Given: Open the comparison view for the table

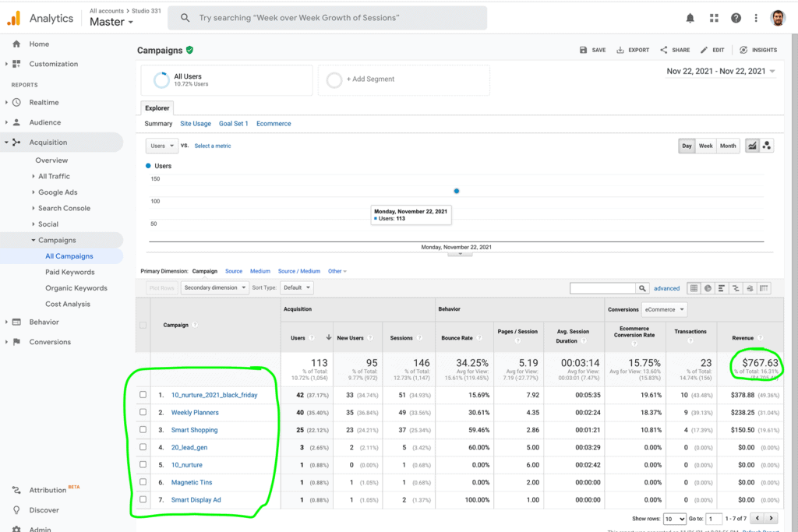Looking at the screenshot, I should coord(736,288).
